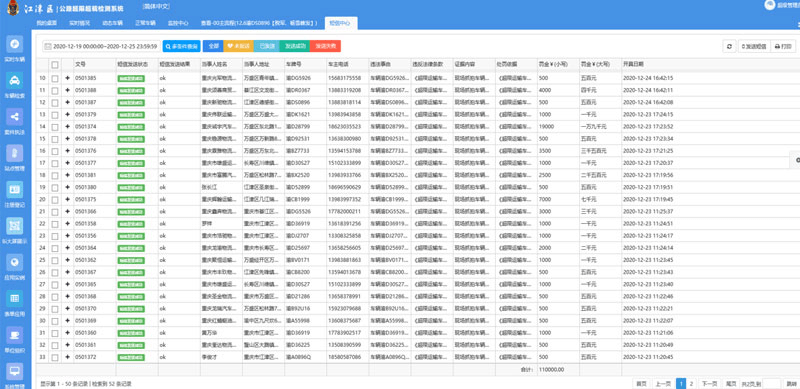Filter by 全部 (all) button

coord(213,46)
